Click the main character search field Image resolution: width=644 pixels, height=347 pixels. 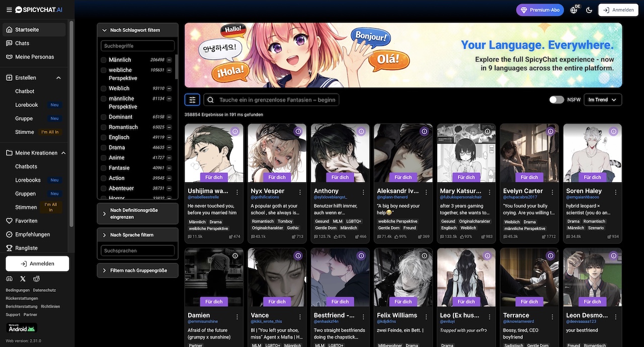pos(271,100)
